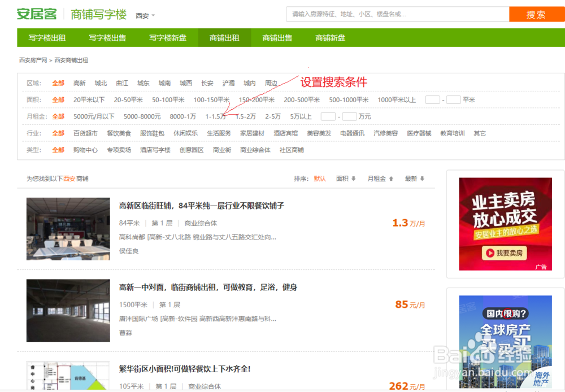
Task: Click the 85元/月 price text
Action: (410, 305)
